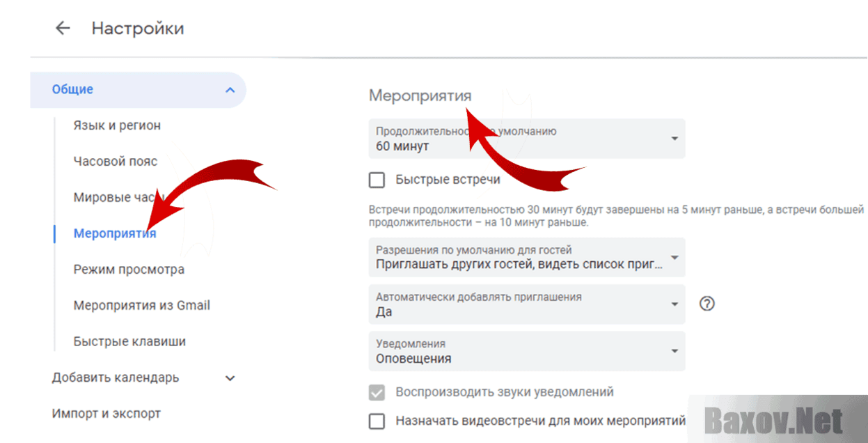The height and width of the screenshot is (443, 868).
Task: Click Импорт и экспорт in sidebar
Action: coord(106,414)
